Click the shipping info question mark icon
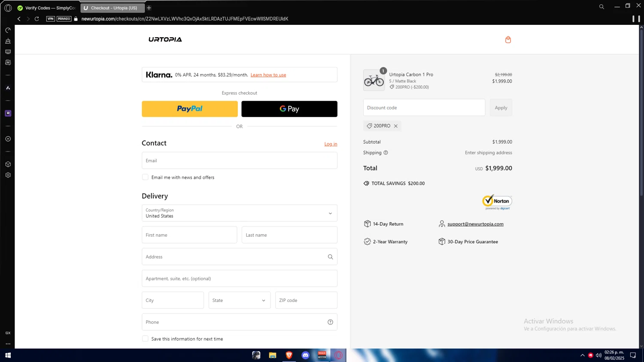 point(386,153)
